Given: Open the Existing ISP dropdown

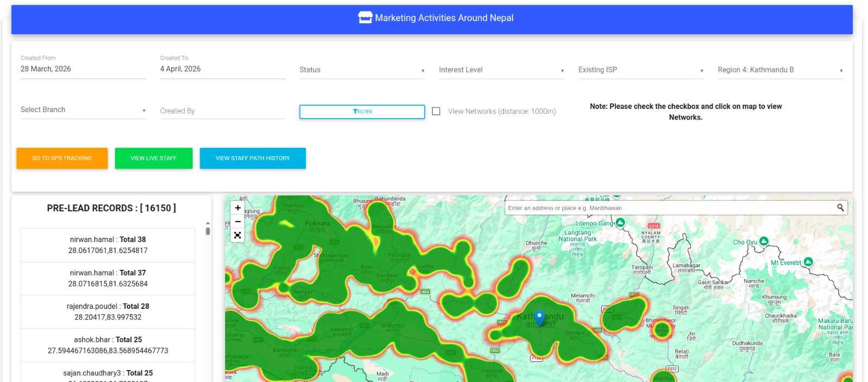Looking at the screenshot, I should [641, 70].
